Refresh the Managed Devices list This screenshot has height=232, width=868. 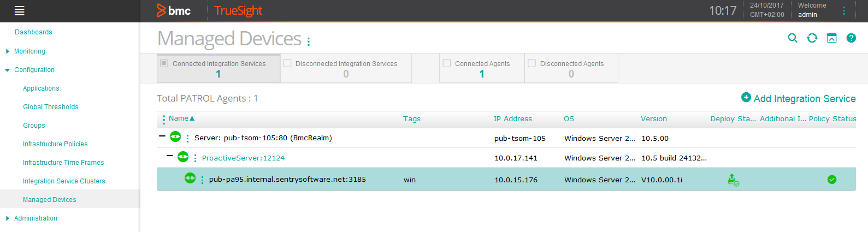(x=812, y=38)
